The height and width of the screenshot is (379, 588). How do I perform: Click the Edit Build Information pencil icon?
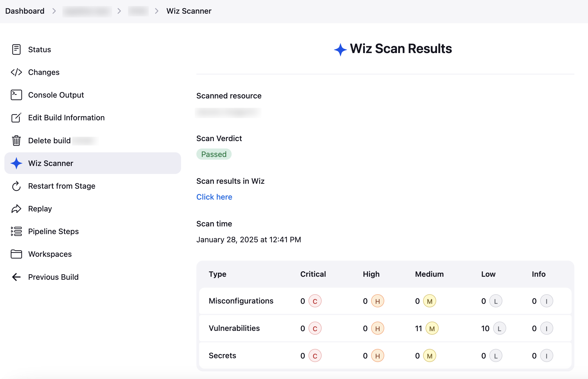16,118
